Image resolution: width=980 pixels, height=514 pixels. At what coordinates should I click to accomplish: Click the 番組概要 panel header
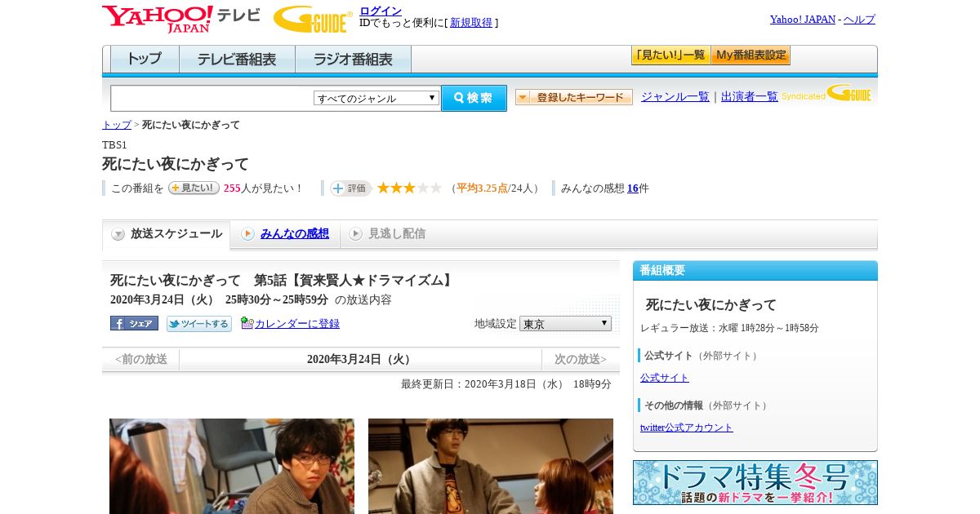755,271
